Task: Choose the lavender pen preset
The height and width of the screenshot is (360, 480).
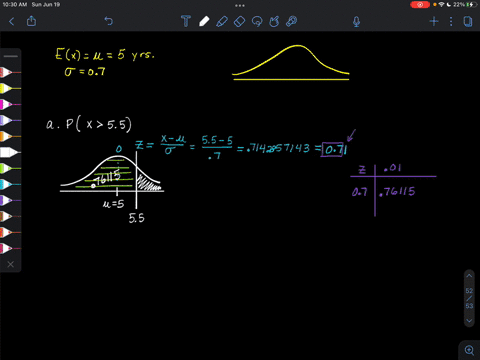Action: tap(10, 120)
